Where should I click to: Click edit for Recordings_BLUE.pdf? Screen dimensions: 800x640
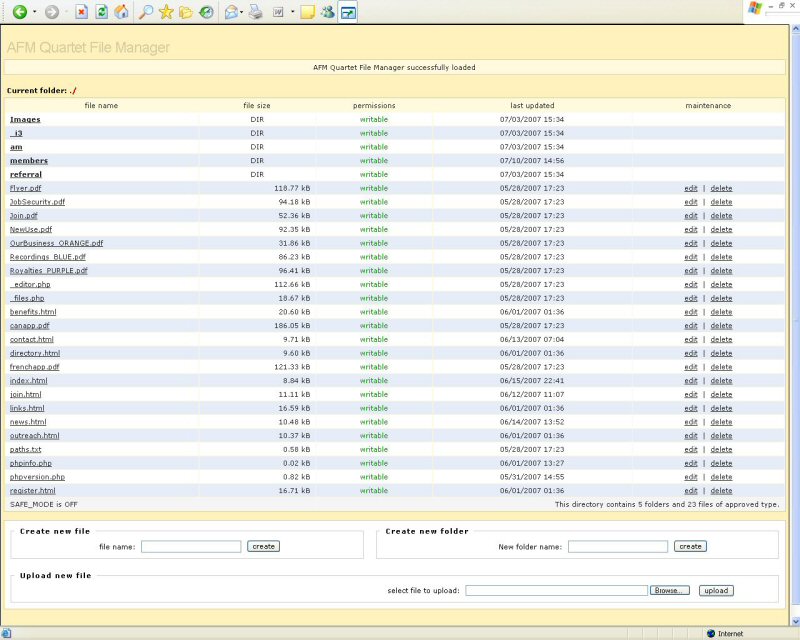pos(691,257)
